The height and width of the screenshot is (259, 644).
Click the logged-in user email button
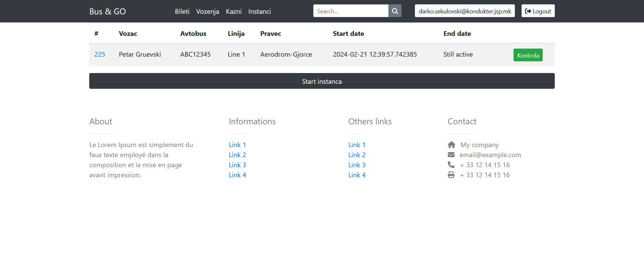pyautogui.click(x=465, y=11)
